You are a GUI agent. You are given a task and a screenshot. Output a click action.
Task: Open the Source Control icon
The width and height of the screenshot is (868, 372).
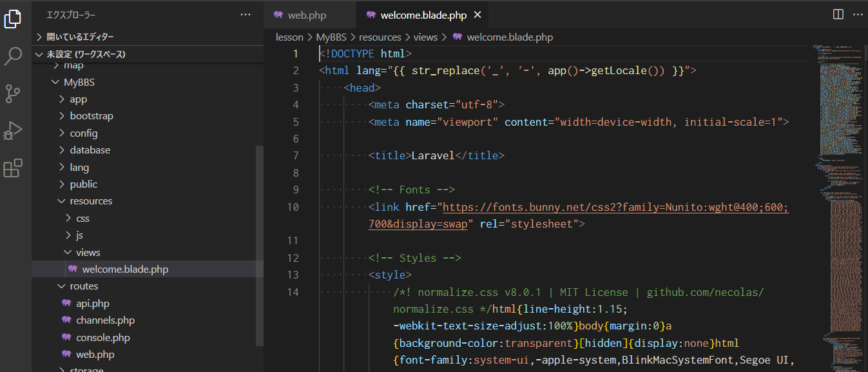tap(13, 93)
